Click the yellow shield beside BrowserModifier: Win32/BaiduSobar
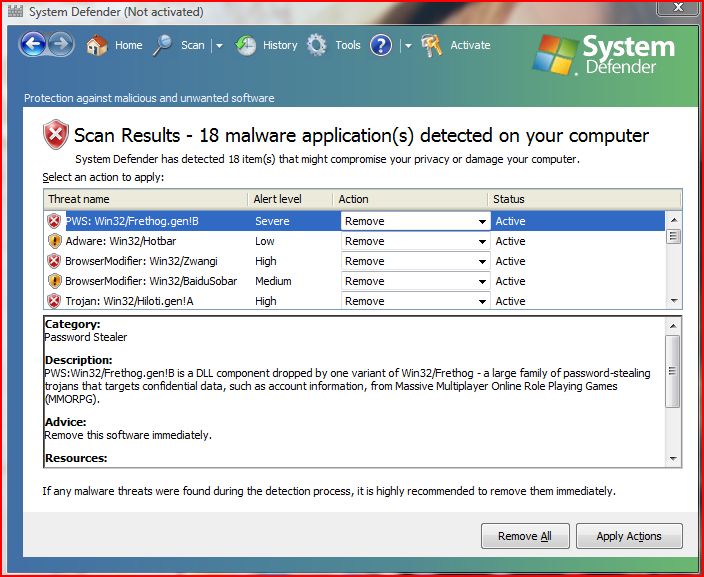The height and width of the screenshot is (577, 704). (x=54, y=281)
